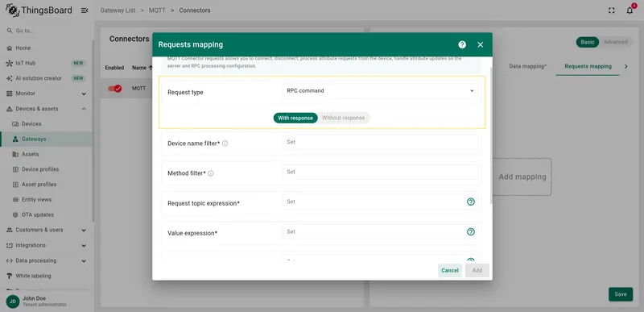This screenshot has width=644, height=312.
Task: Toggle fullscreen mode icon
Action: tap(612, 10)
